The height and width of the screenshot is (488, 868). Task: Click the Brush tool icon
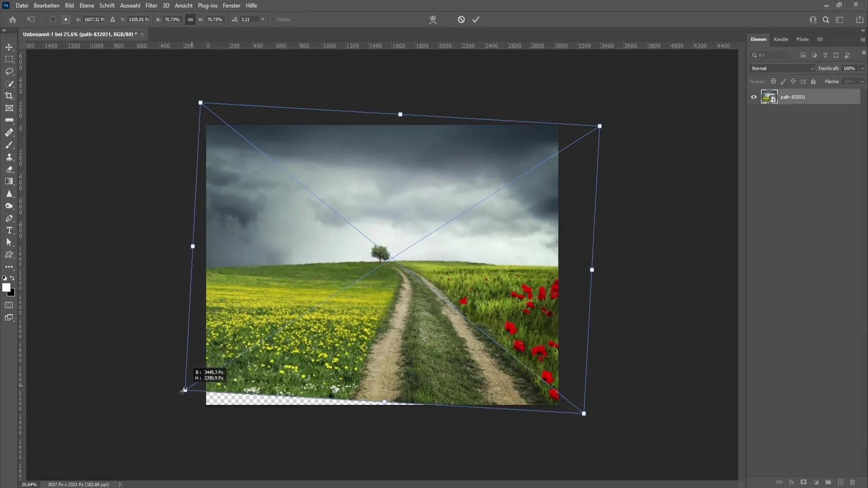coord(9,145)
